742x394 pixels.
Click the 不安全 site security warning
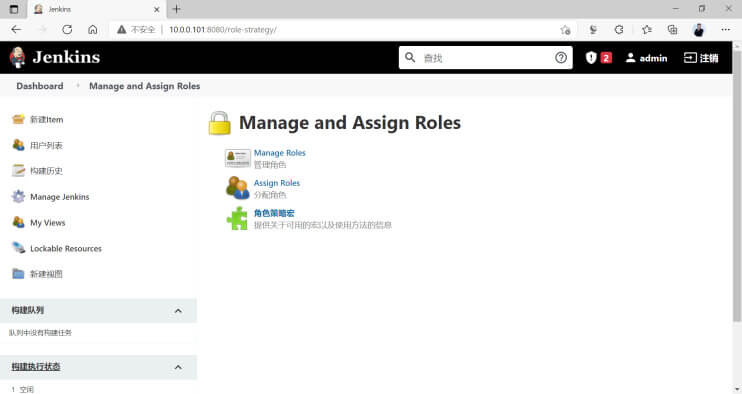[x=136, y=29]
